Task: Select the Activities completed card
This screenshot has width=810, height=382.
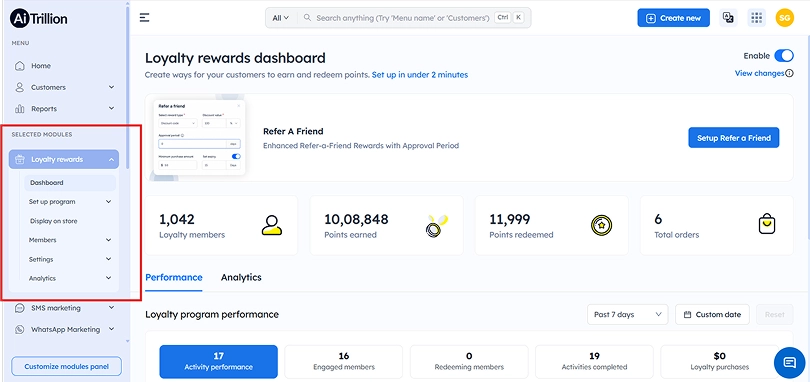Action: [594, 362]
